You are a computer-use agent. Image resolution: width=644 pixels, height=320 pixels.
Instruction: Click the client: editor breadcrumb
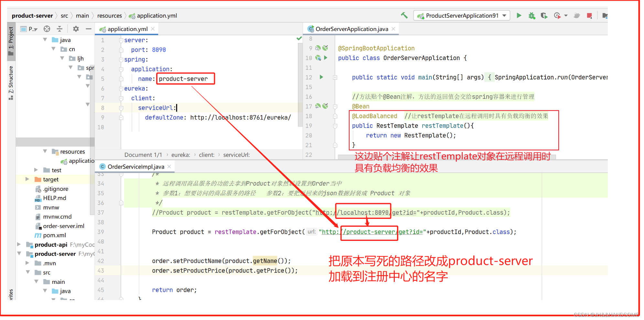(207, 155)
